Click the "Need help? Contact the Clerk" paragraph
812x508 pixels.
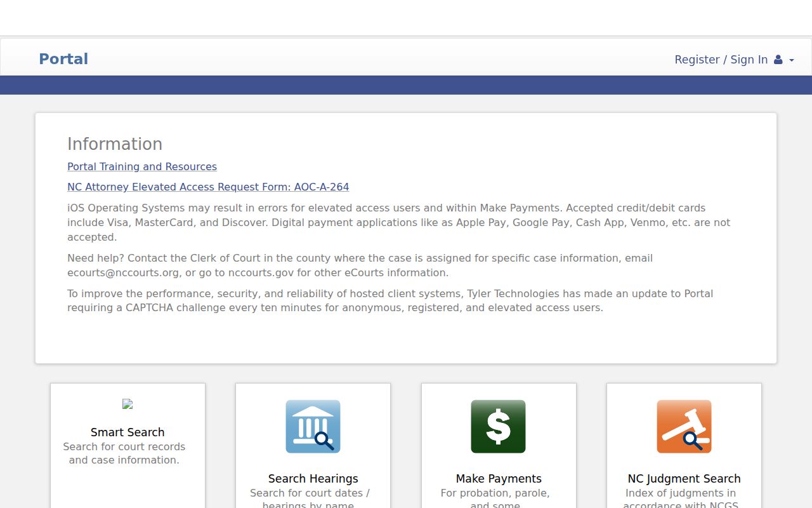360,265
